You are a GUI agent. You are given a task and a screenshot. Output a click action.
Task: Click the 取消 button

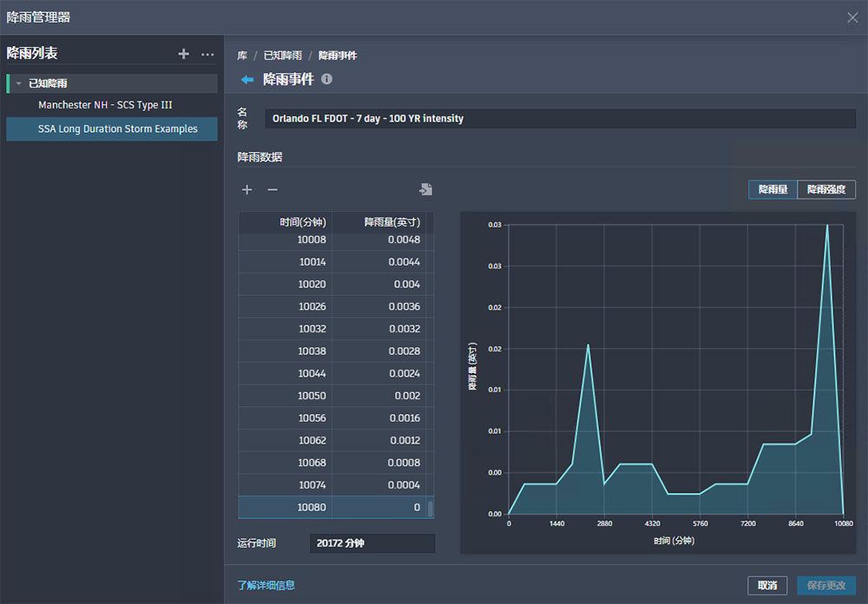click(767, 585)
